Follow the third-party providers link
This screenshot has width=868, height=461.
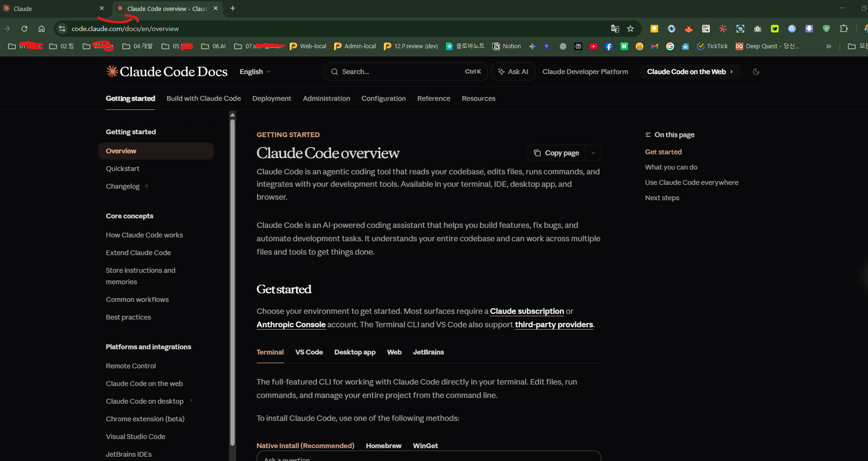[x=554, y=324]
